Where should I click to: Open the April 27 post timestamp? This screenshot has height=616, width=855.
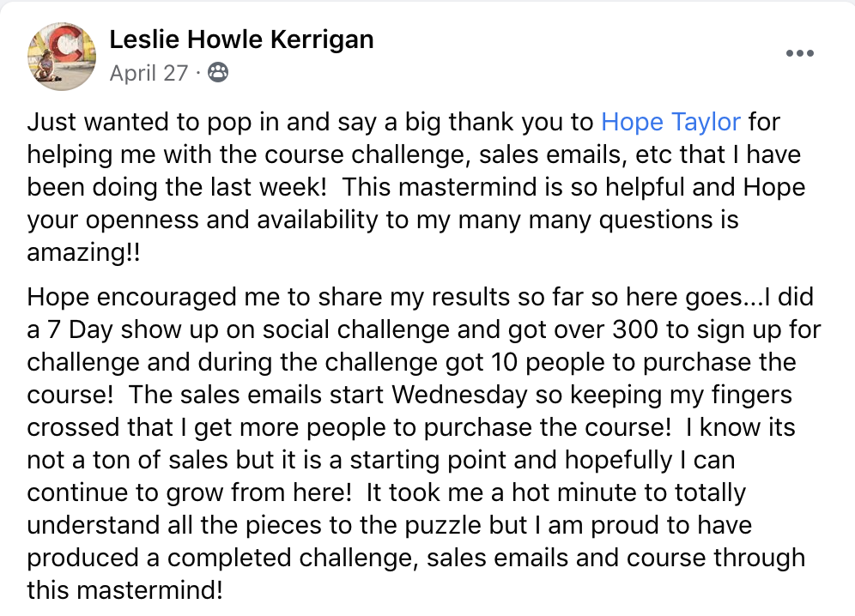pyautogui.click(x=149, y=73)
